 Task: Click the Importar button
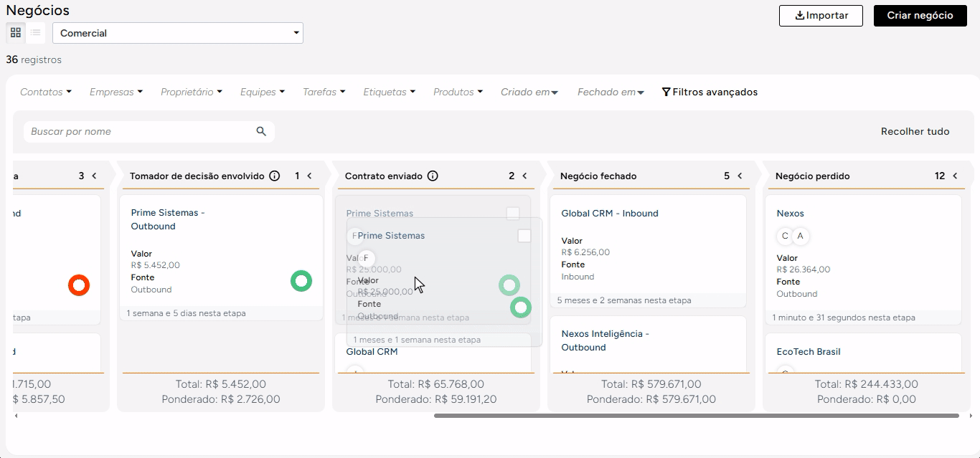(821, 16)
